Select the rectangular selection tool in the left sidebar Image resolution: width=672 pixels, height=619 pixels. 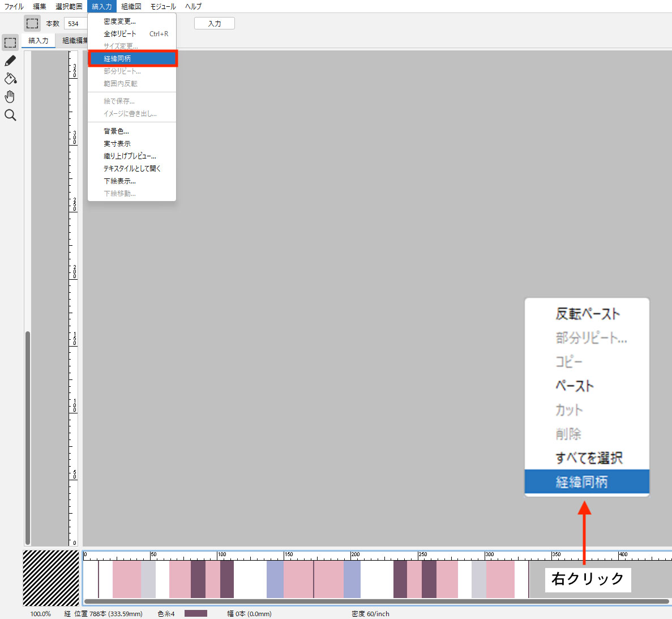[10, 42]
